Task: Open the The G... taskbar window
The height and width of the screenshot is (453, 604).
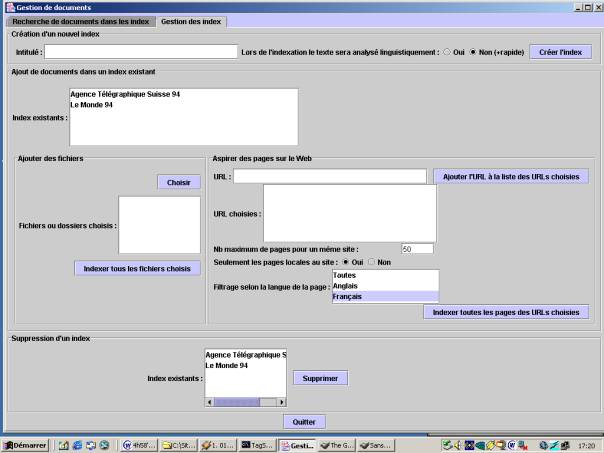Action: click(337, 445)
